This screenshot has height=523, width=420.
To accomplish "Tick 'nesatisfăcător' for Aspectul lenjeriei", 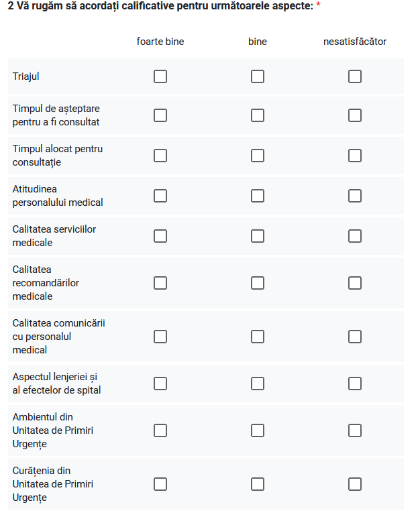I will pos(355,384).
